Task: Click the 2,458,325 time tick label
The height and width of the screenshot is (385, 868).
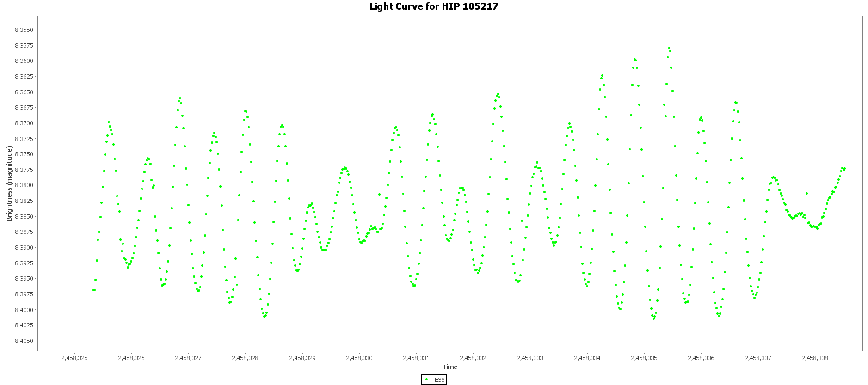Action: click(x=74, y=358)
